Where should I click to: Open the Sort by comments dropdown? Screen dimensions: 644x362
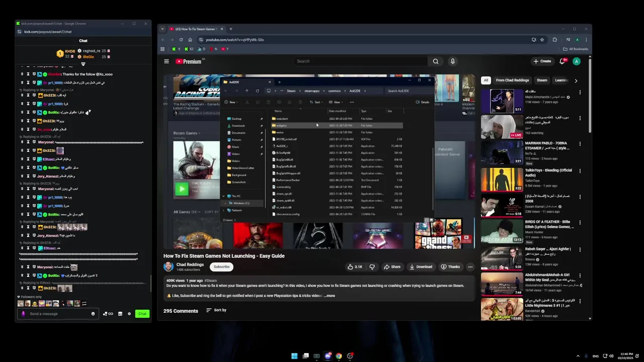pos(216,310)
